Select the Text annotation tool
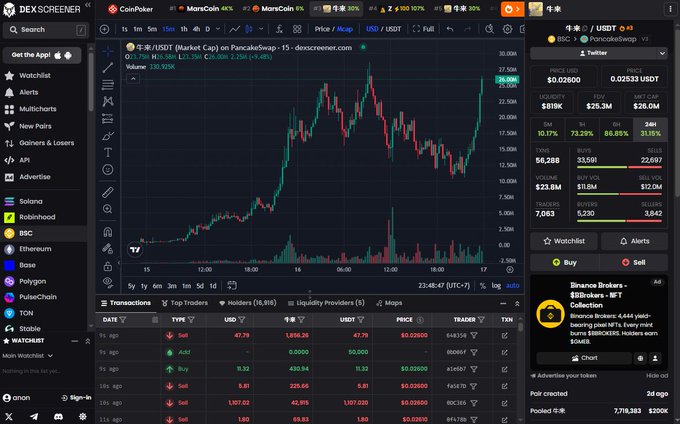Screen dimensions: 680x424 coord(108,153)
